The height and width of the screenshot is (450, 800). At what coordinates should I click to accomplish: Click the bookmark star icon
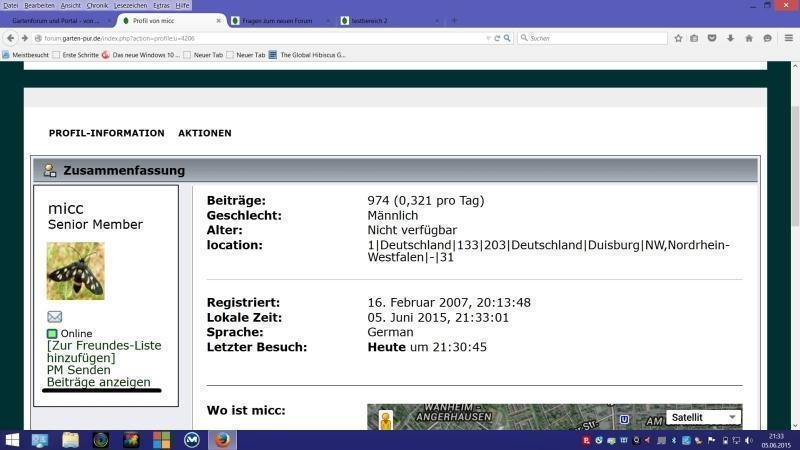click(678, 38)
